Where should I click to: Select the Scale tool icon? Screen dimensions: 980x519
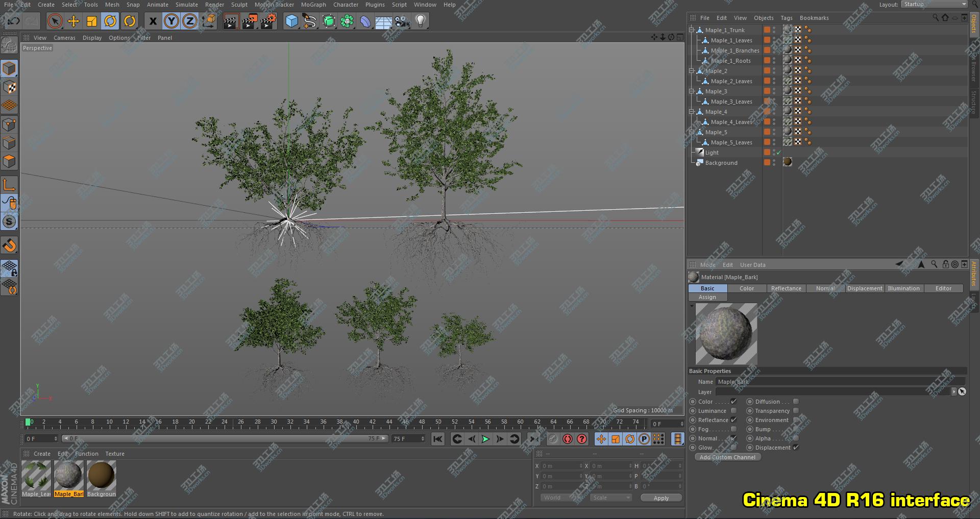tap(92, 21)
